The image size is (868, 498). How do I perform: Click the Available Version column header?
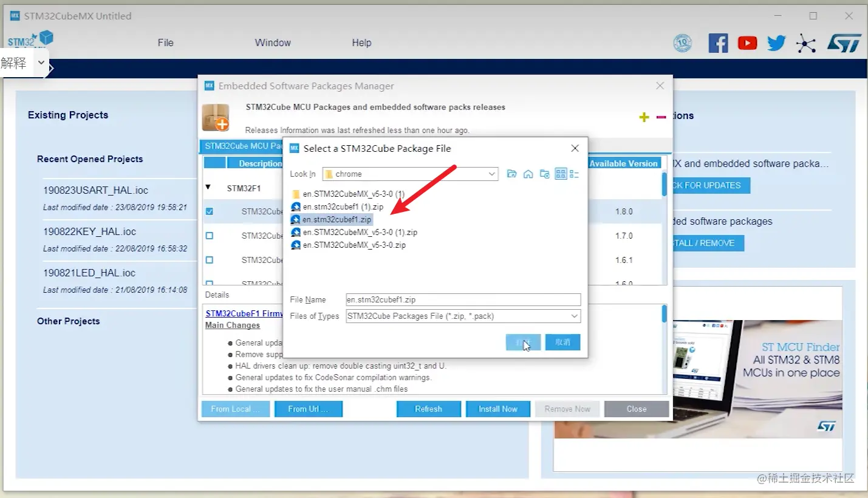(624, 163)
